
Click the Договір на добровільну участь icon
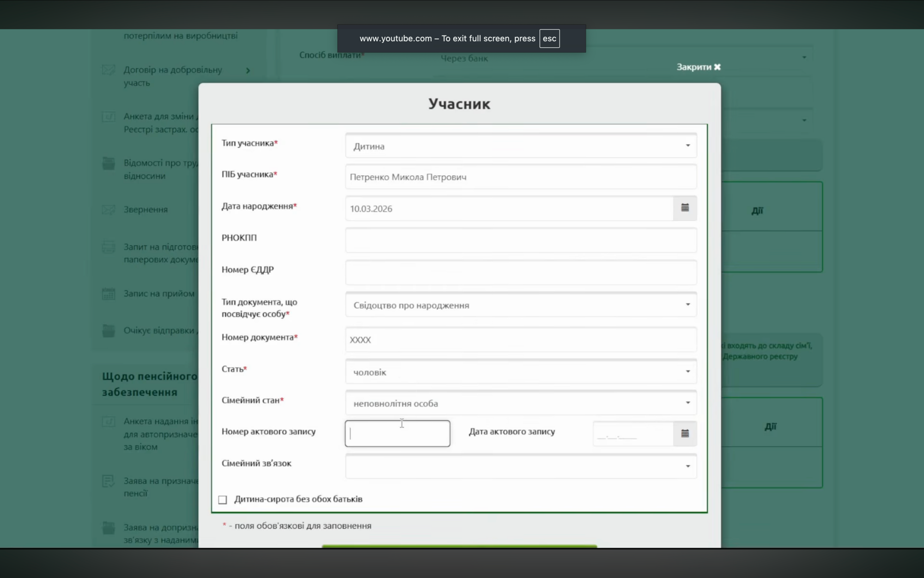pos(109,70)
